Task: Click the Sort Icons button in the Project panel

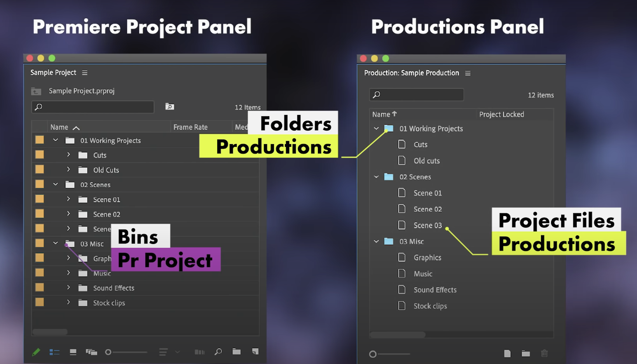Action: pyautogui.click(x=163, y=352)
